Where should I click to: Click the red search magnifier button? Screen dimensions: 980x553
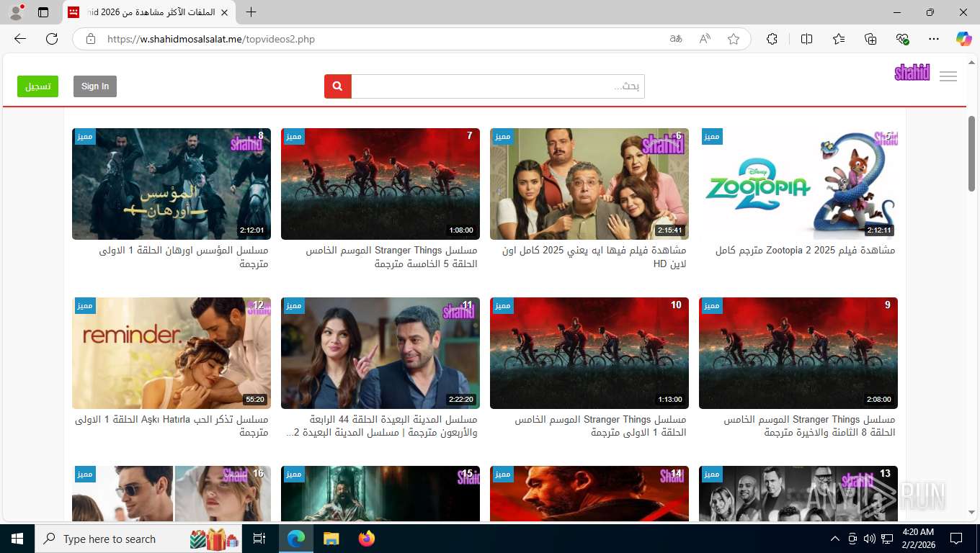pos(338,86)
